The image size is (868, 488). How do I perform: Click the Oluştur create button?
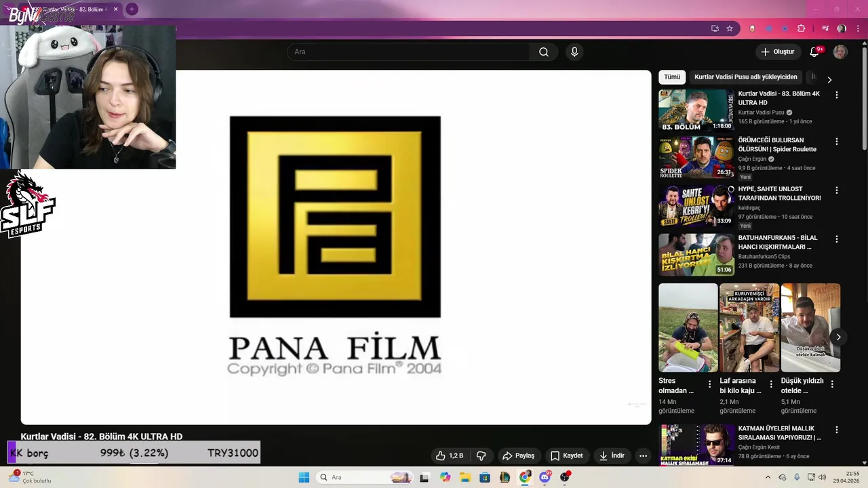coord(777,52)
